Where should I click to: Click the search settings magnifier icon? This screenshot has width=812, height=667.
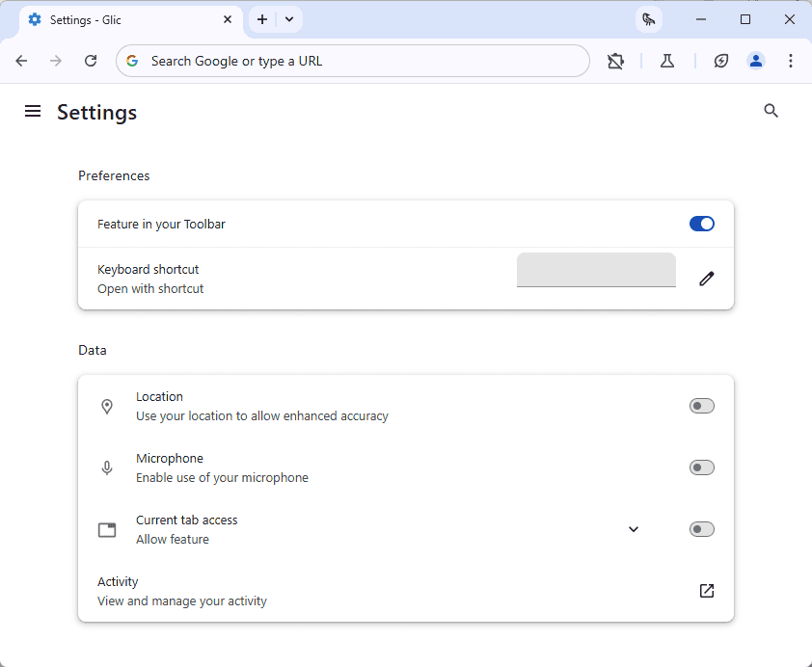tap(771, 111)
